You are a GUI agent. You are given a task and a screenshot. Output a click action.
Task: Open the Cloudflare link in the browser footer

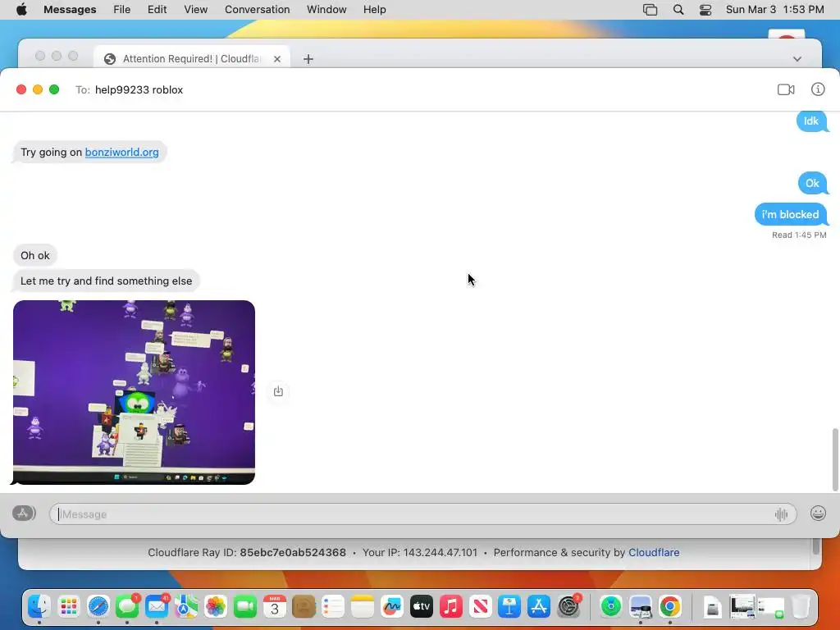coord(654,552)
